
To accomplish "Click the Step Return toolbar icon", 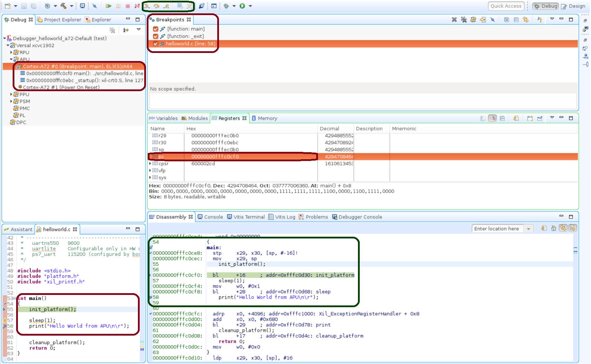I will pyautogui.click(x=167, y=6).
